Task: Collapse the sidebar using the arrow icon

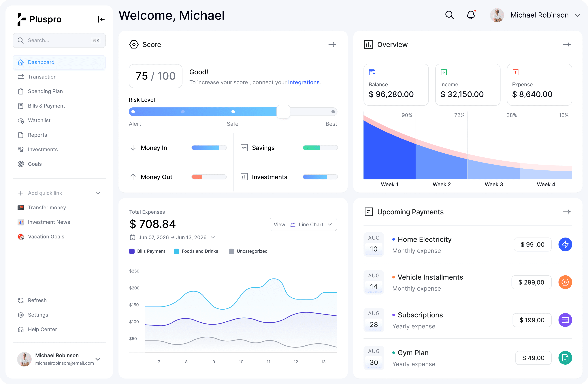Action: pos(101,19)
